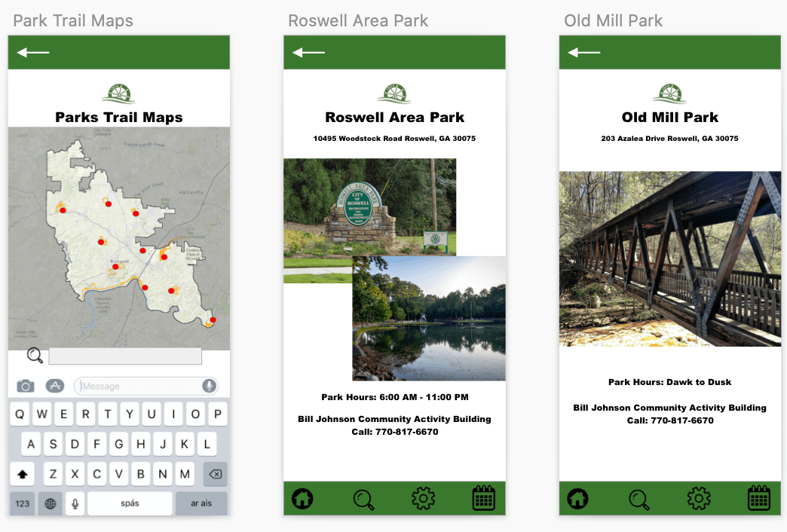Click the map search text field
This screenshot has height=532, width=787.
pyautogui.click(x=125, y=356)
